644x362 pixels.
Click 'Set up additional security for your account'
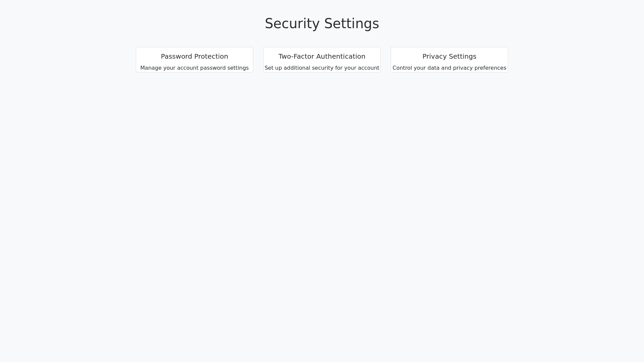(x=322, y=68)
